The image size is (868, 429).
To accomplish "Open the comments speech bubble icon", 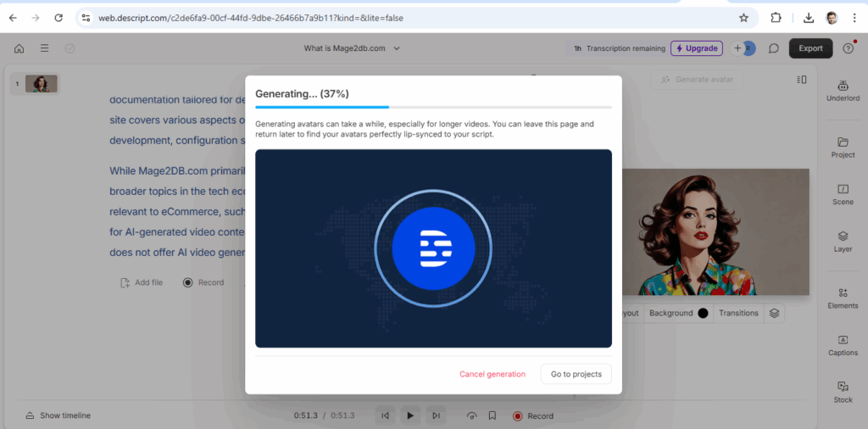I will coord(773,48).
